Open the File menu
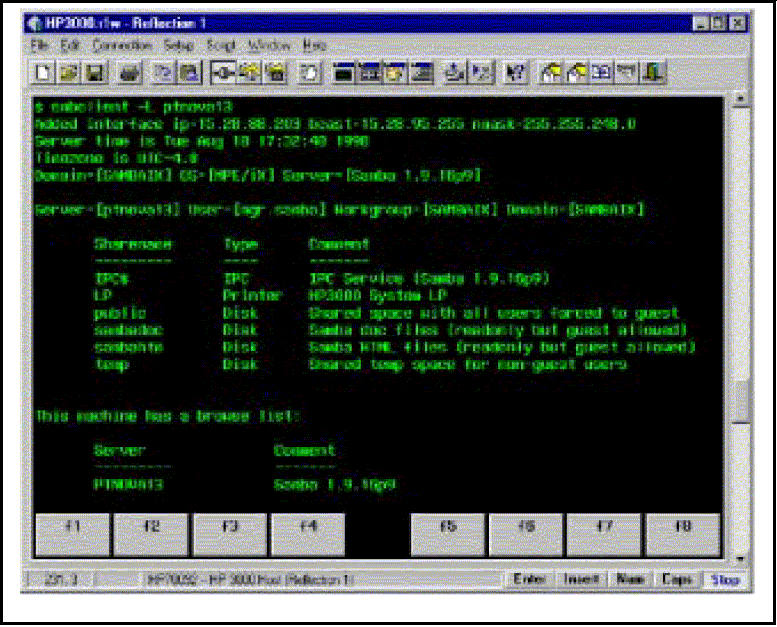Image resolution: width=777 pixels, height=627 pixels. click(x=40, y=46)
